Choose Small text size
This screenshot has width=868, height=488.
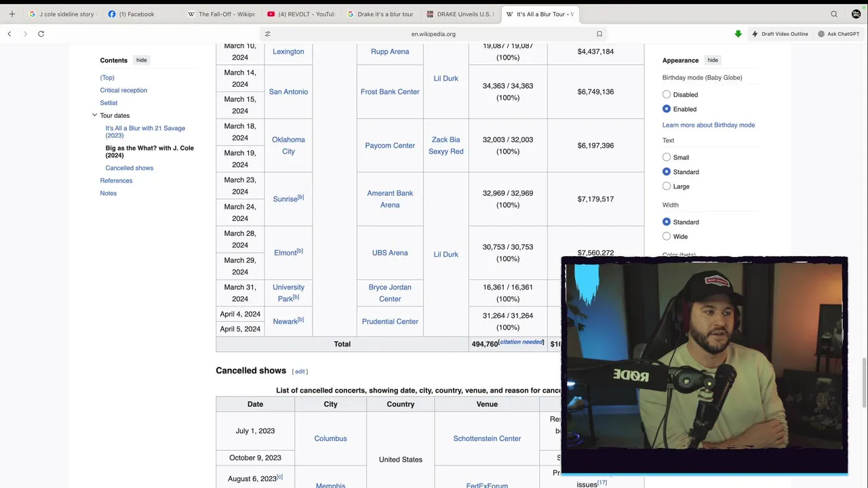(x=667, y=157)
